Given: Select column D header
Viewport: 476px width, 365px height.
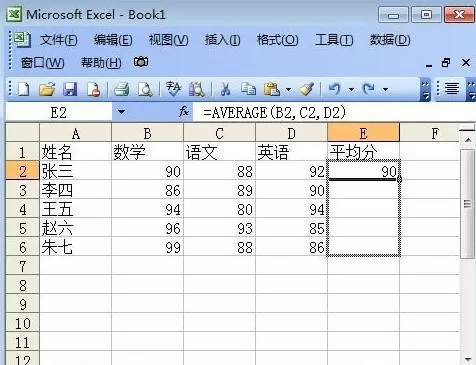Looking at the screenshot, I should [291, 133].
